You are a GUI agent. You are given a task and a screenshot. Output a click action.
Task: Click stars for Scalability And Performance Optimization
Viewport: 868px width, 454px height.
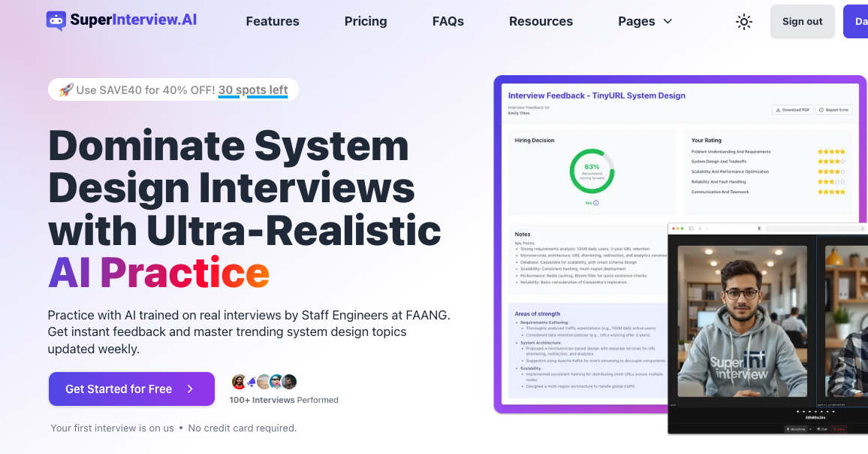831,171
